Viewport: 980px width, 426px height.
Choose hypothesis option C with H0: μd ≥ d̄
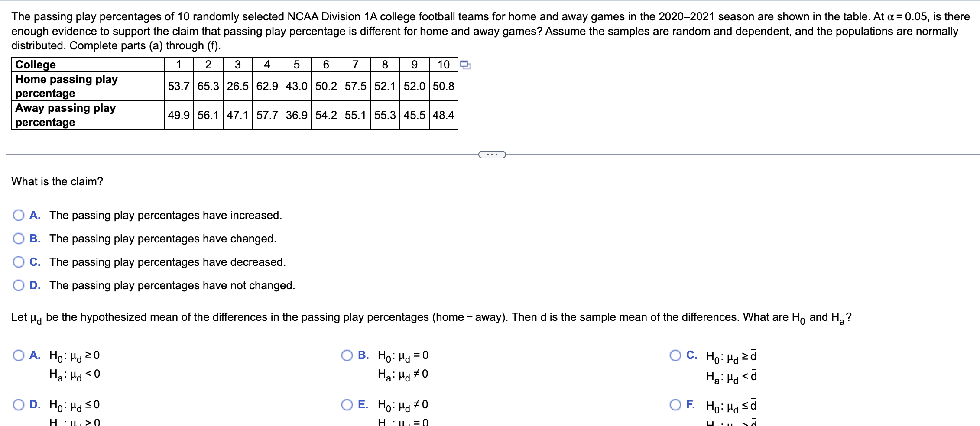675,355
